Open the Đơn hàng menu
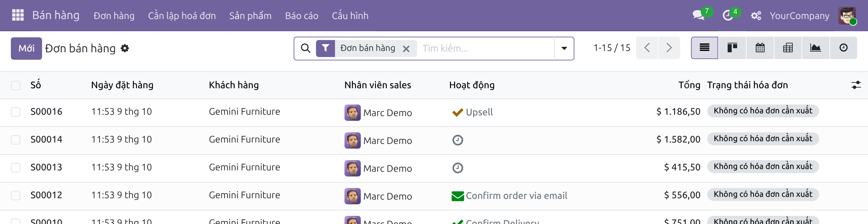This screenshot has width=868, height=224. coord(114,16)
